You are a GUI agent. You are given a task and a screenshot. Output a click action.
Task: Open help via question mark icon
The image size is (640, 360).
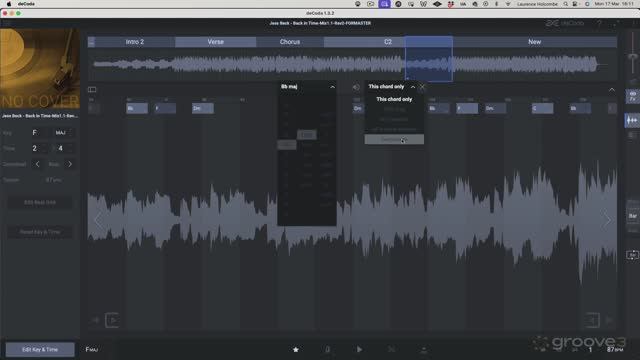(x=599, y=23)
